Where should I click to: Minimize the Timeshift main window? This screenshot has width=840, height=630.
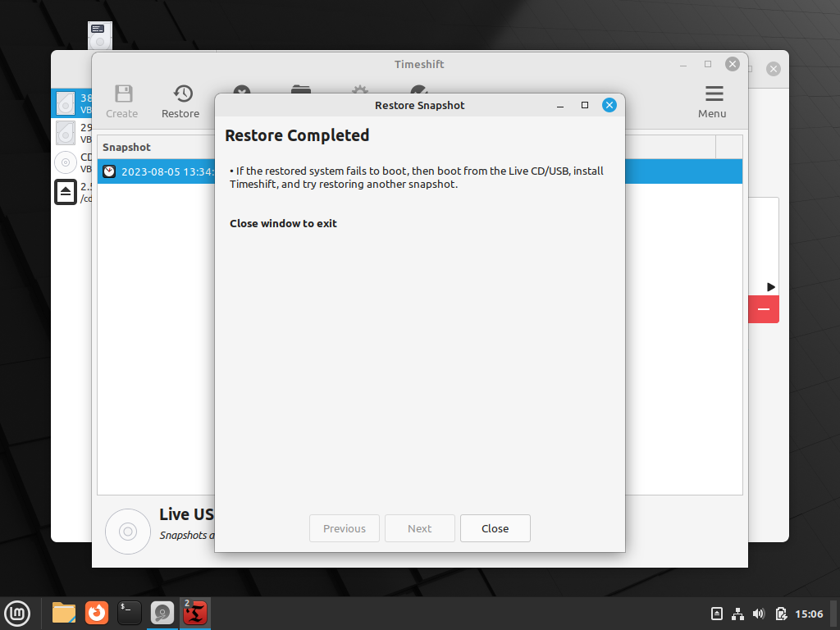[683, 65]
